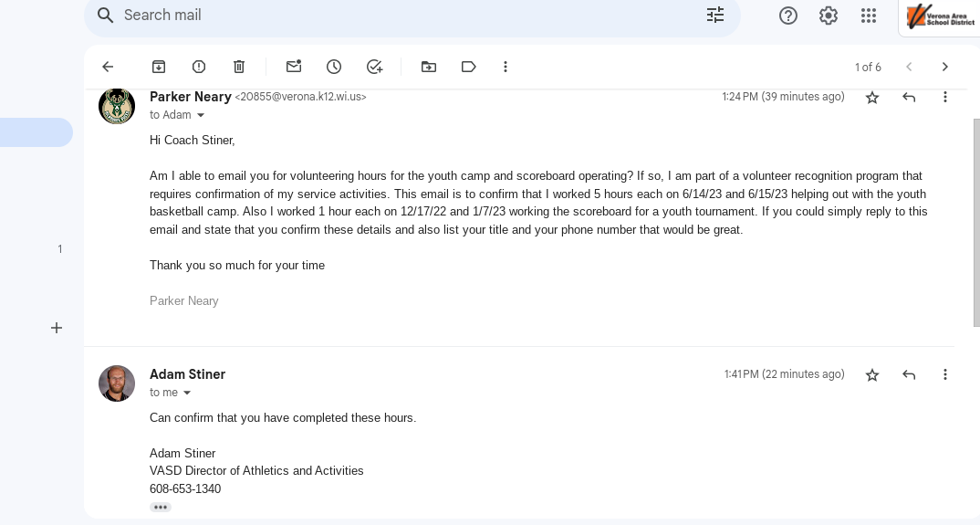The width and height of the screenshot is (980, 525).
Task: Open more options for Parker Neary's message
Action: (x=945, y=97)
